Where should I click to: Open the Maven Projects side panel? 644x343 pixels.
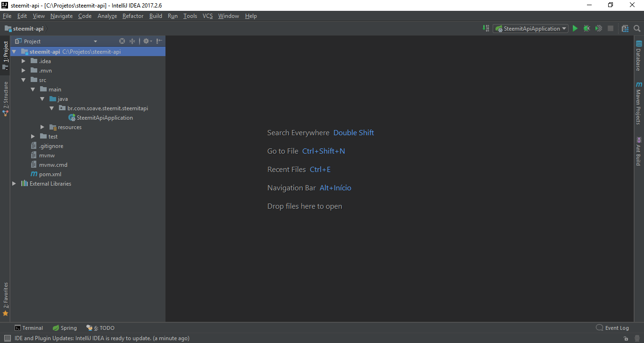coord(639,103)
